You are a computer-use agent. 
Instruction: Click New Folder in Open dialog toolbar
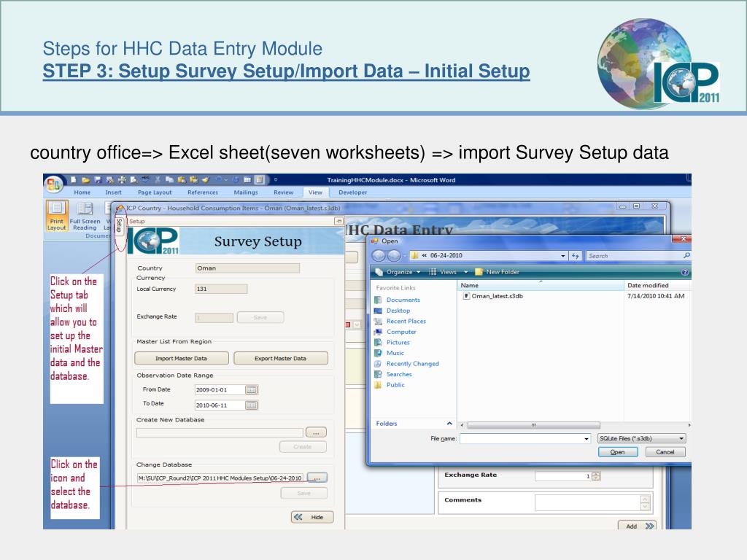(498, 272)
